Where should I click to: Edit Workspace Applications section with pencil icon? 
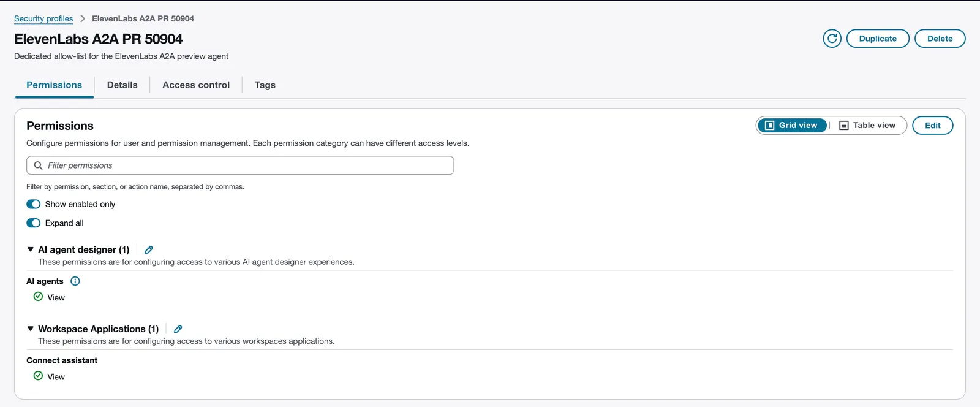178,329
